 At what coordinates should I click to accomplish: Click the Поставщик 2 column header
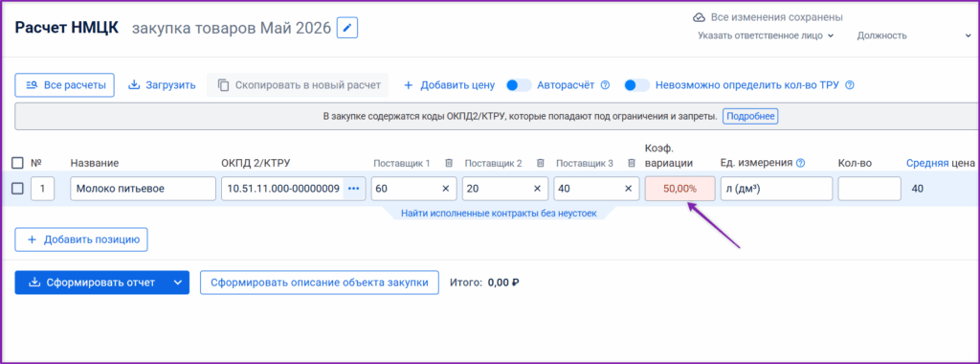[x=493, y=163]
